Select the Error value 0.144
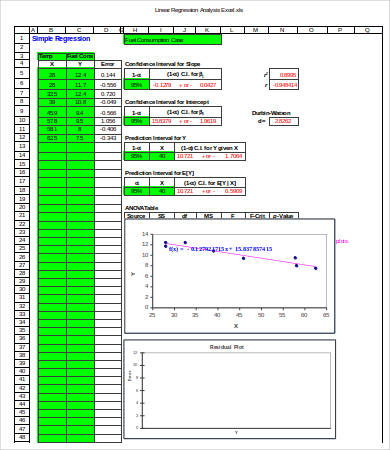390x450 pixels. tap(108, 75)
